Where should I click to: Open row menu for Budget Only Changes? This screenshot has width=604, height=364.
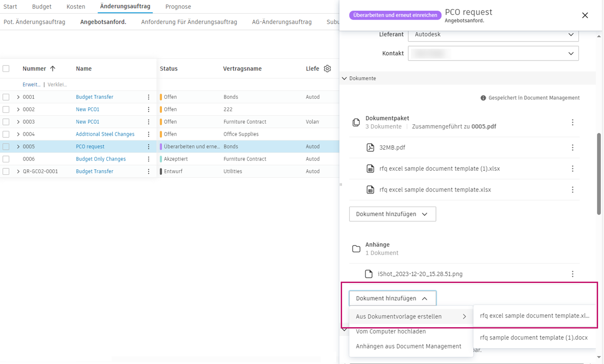pos(148,159)
